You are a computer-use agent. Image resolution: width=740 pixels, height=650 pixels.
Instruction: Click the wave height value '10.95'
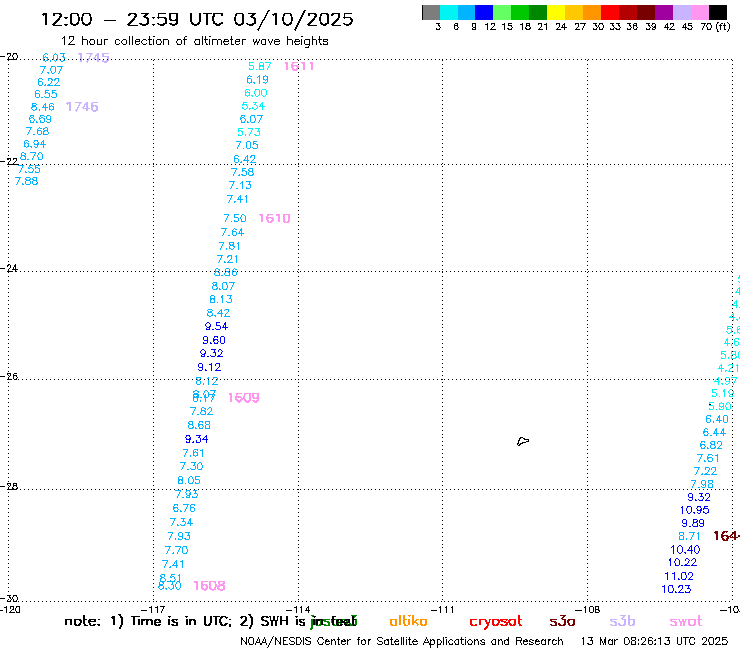(695, 510)
